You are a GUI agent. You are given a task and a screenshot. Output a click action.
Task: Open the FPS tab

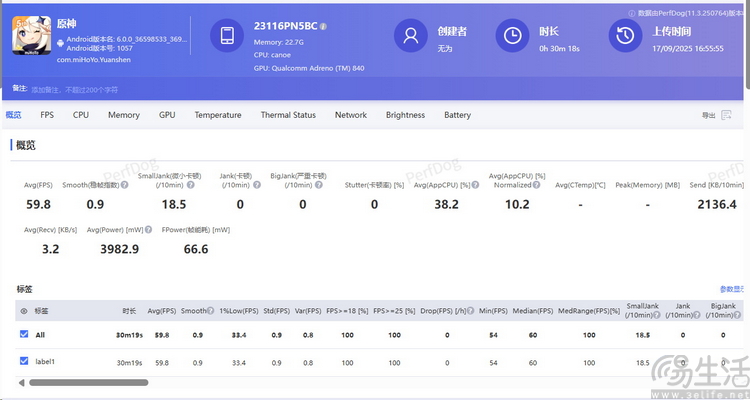pyautogui.click(x=47, y=115)
